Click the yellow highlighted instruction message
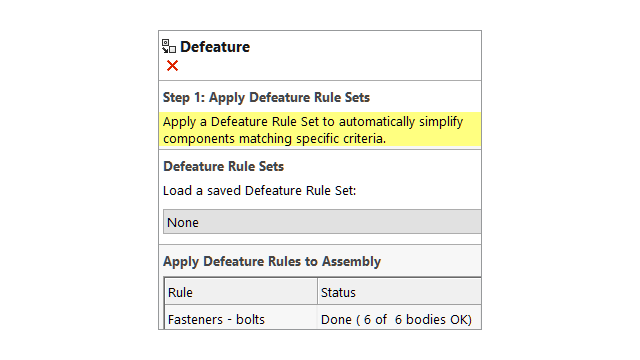This screenshot has height=360, width=640. tap(320, 130)
